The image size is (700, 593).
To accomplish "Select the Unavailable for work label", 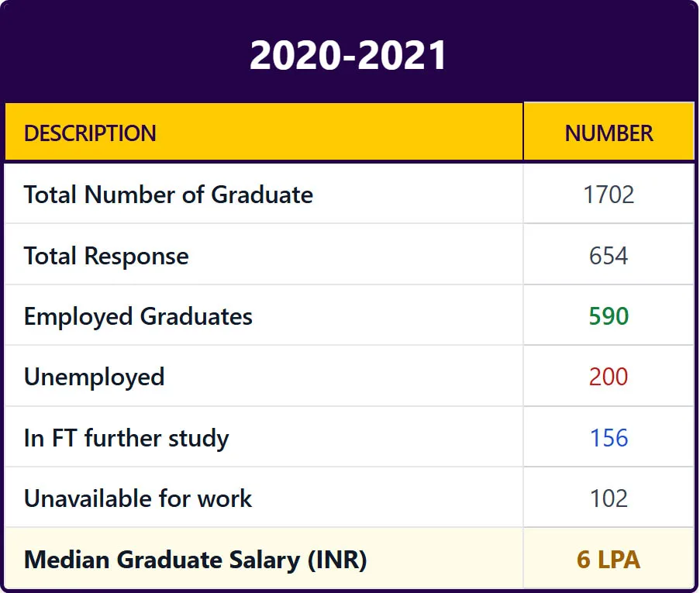I will click(x=138, y=498).
